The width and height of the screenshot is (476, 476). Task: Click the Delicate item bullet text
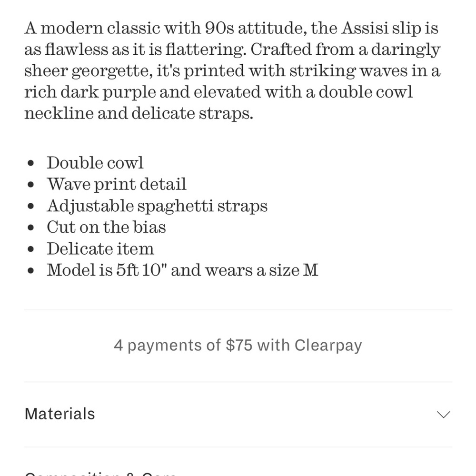[x=100, y=248]
